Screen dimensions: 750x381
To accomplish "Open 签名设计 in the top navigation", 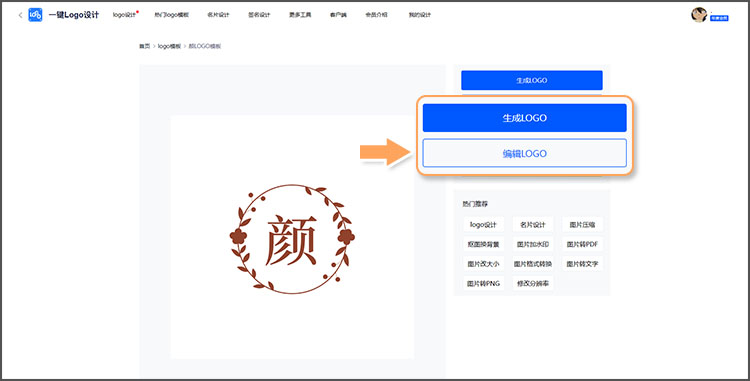I will point(259,15).
